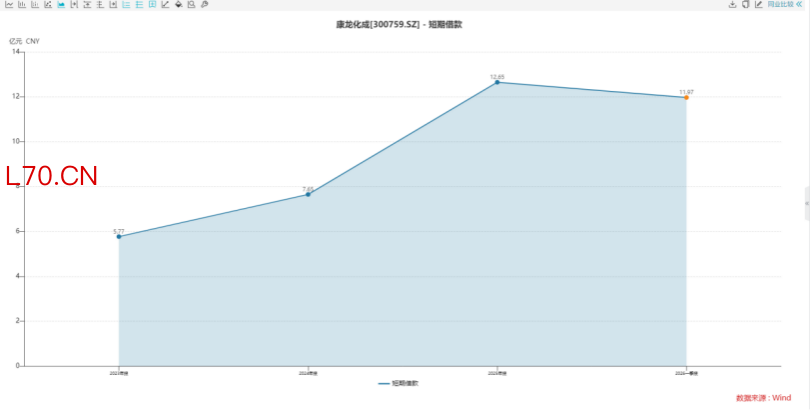Select the 7.65 data point marker

(308, 195)
